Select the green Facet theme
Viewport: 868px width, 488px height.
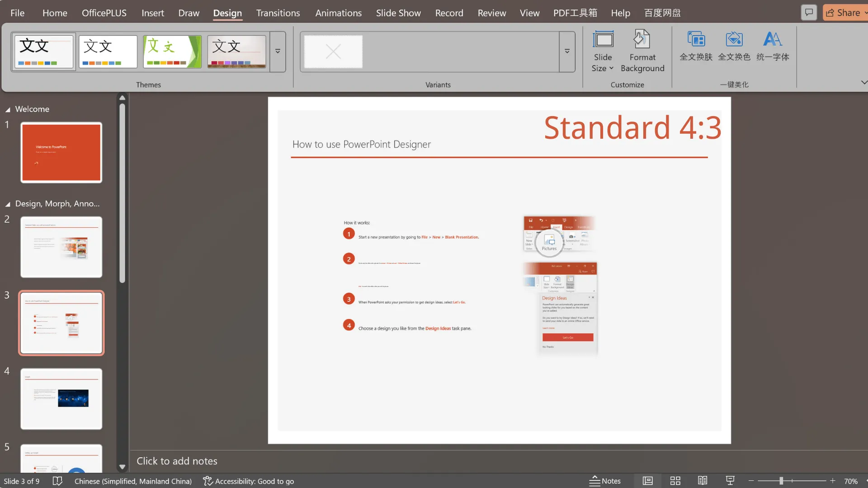(x=172, y=52)
